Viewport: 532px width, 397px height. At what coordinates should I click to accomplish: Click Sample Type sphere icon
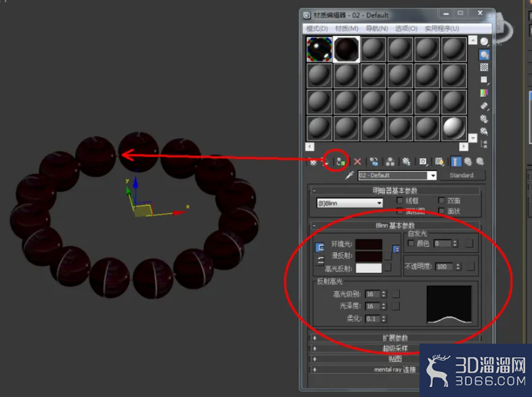point(484,42)
